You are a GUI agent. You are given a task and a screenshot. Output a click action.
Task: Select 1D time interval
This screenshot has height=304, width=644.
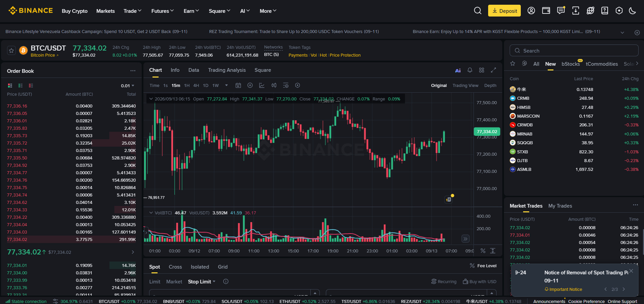pos(206,86)
